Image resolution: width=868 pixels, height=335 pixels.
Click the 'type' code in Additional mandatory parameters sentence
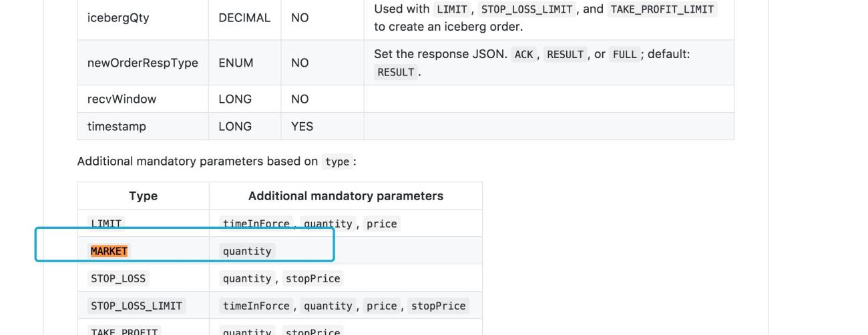point(337,162)
